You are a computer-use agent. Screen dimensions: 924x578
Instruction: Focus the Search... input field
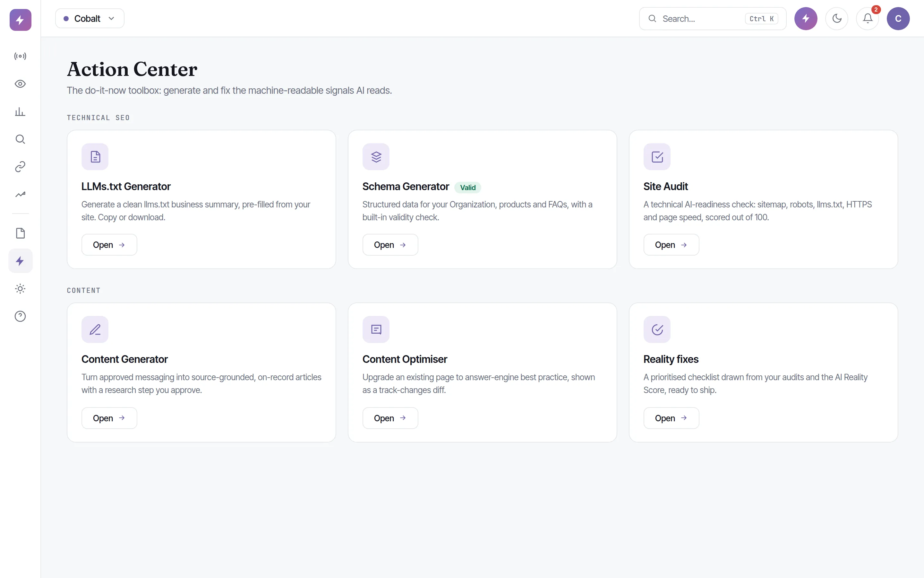tap(713, 18)
